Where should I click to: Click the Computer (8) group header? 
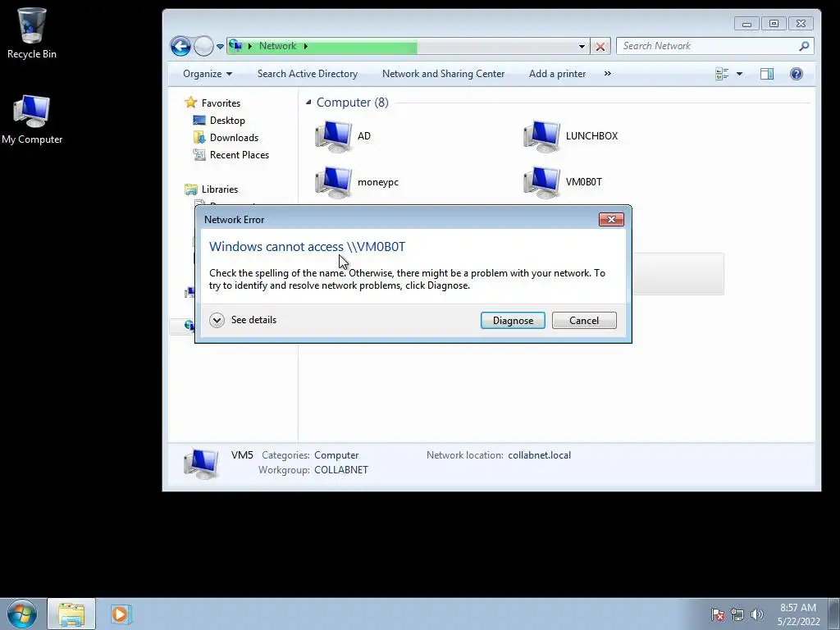[352, 103]
